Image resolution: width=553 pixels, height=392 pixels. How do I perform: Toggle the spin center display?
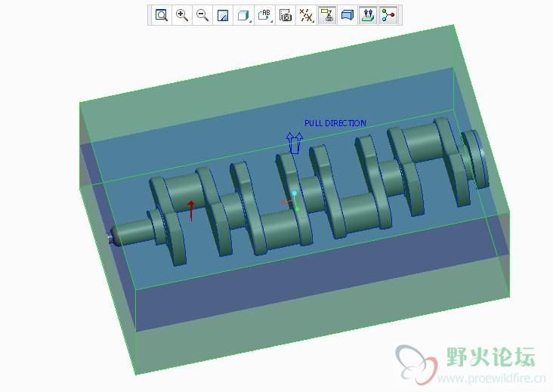[x=388, y=15]
